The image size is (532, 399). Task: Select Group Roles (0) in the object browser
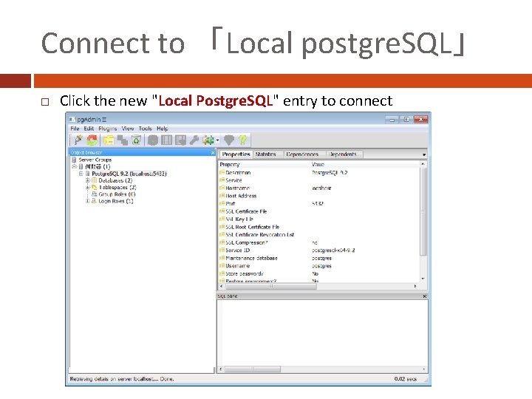point(117,194)
